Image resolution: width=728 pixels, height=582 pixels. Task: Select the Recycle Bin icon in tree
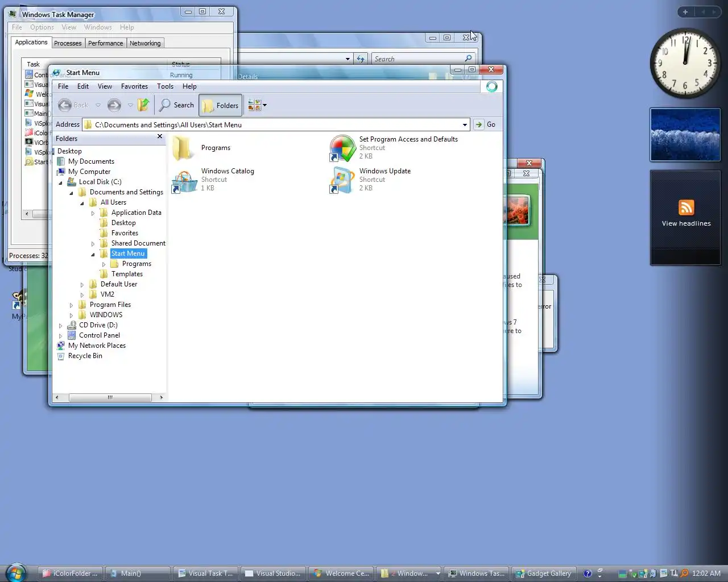click(x=61, y=356)
